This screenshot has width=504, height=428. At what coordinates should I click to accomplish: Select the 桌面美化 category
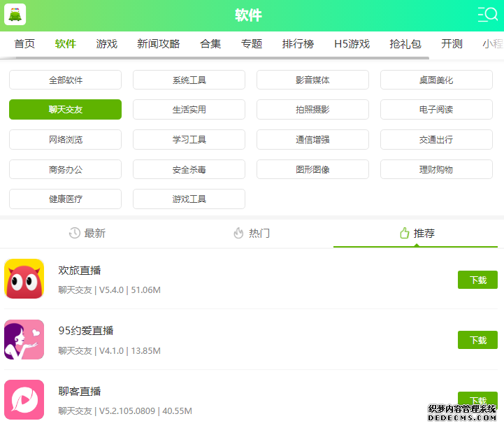click(436, 80)
